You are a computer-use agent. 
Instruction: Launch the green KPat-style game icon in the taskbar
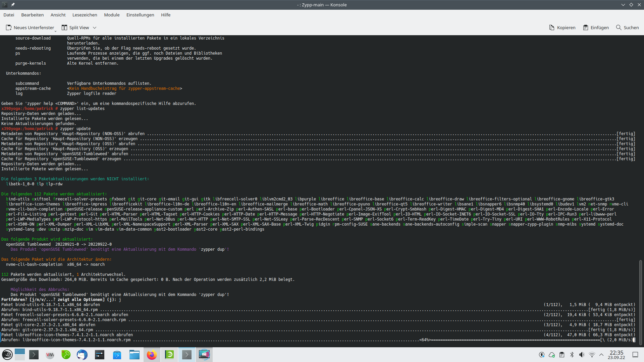click(x=66, y=355)
